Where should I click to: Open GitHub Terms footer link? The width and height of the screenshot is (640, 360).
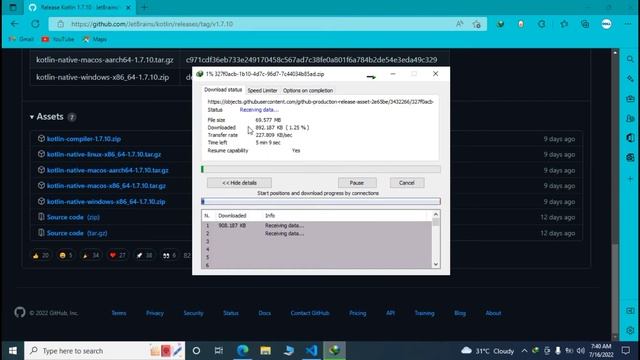[119, 313]
